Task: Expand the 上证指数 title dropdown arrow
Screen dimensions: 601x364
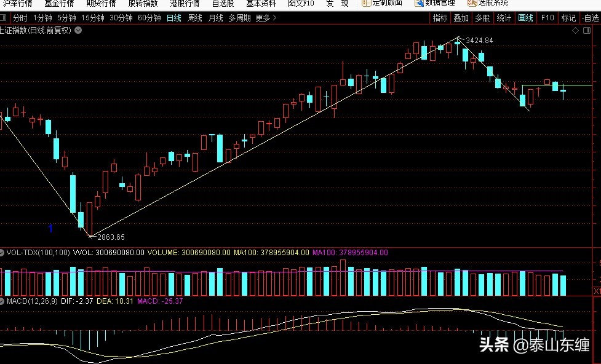Action: [x=78, y=30]
